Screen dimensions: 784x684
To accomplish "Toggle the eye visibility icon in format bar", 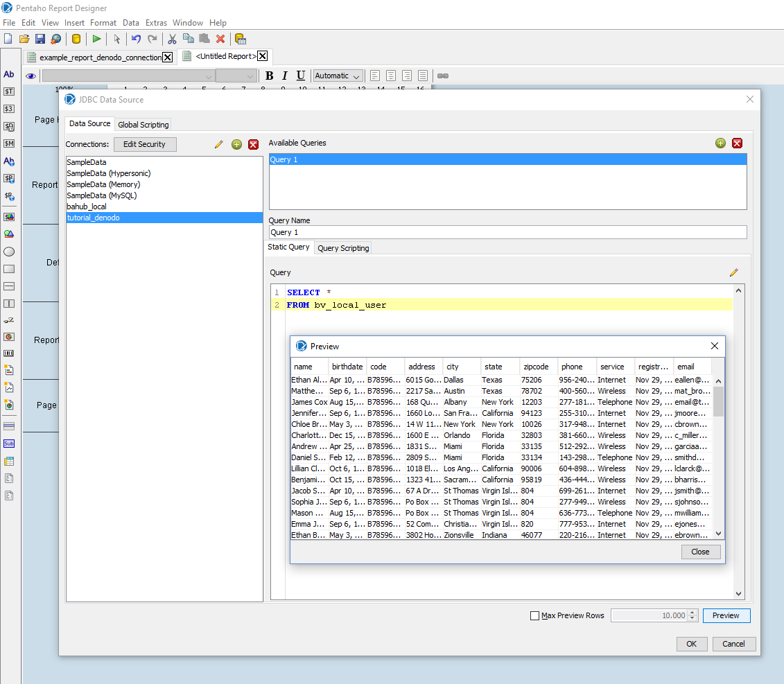I will (31, 76).
